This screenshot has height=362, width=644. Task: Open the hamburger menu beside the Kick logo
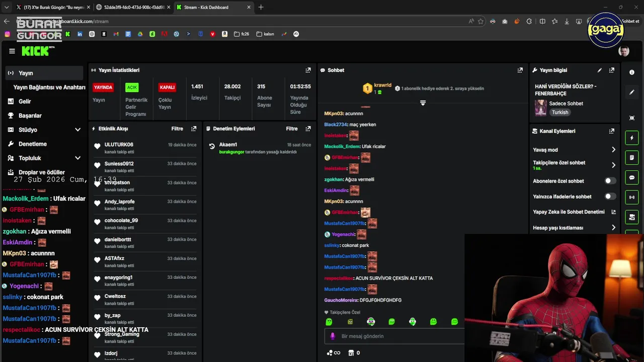pyautogui.click(x=12, y=51)
